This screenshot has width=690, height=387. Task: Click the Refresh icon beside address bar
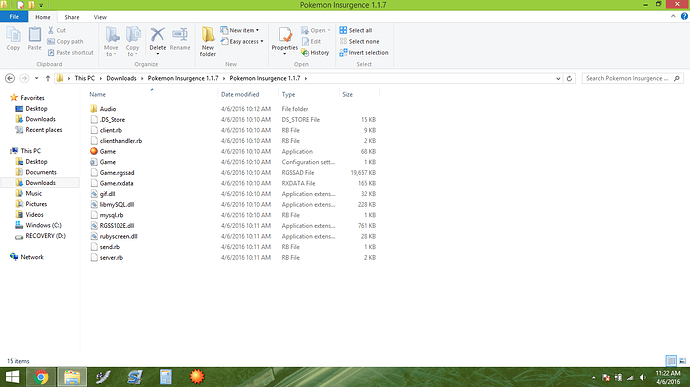point(569,78)
